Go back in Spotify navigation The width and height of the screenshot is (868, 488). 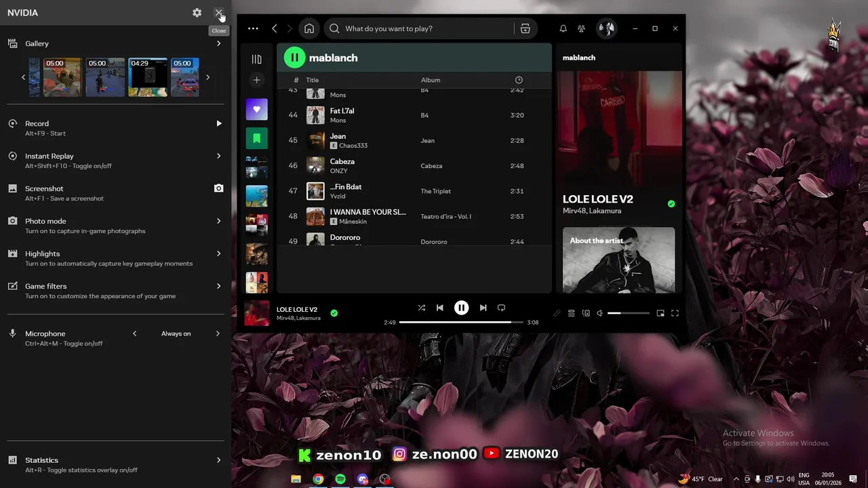click(274, 28)
